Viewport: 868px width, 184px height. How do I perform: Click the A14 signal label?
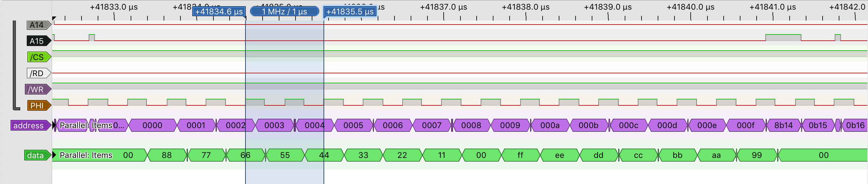38,25
